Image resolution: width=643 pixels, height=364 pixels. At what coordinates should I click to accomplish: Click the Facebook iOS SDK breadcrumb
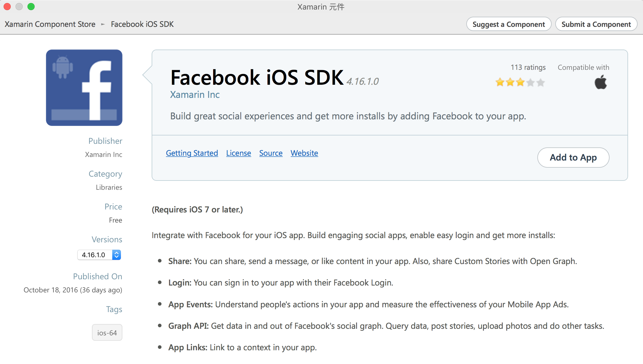[x=142, y=24]
